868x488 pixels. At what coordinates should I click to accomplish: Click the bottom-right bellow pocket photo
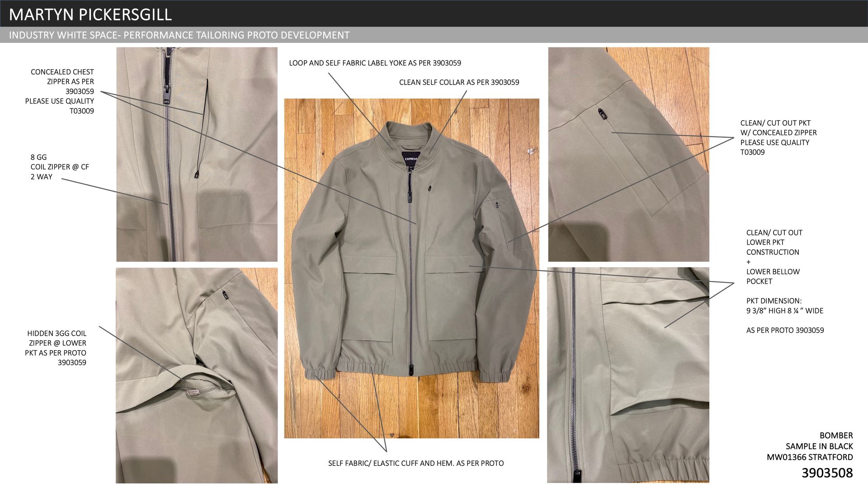pos(628,375)
